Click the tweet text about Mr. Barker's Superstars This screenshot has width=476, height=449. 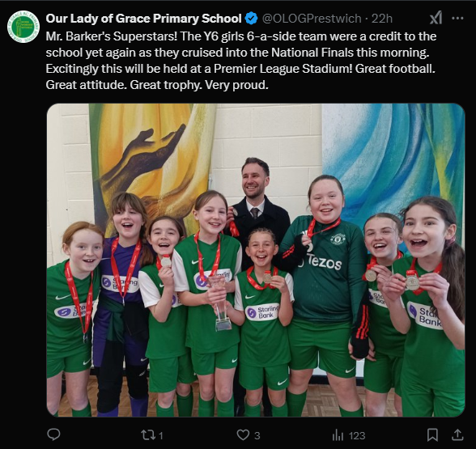coord(241,61)
